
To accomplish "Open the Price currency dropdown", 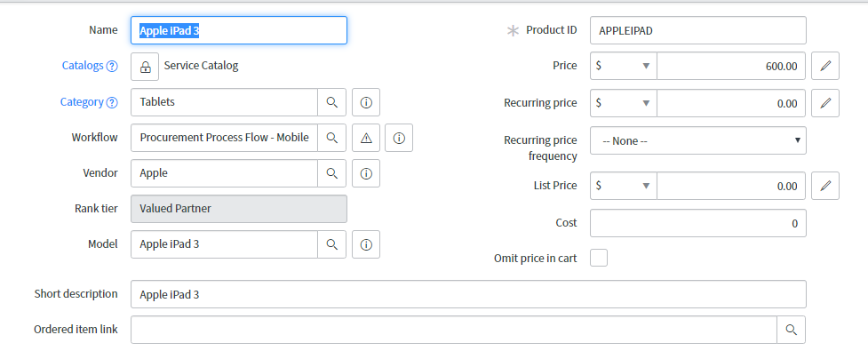I will pos(624,66).
